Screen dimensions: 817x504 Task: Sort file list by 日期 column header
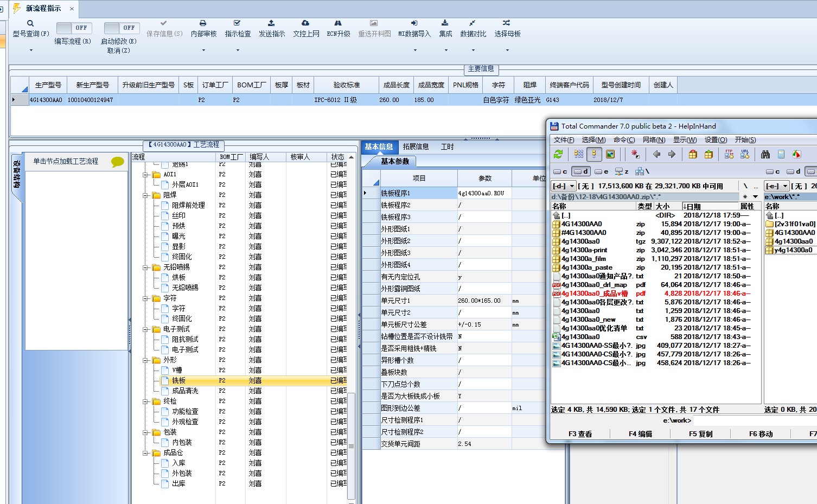[711, 206]
